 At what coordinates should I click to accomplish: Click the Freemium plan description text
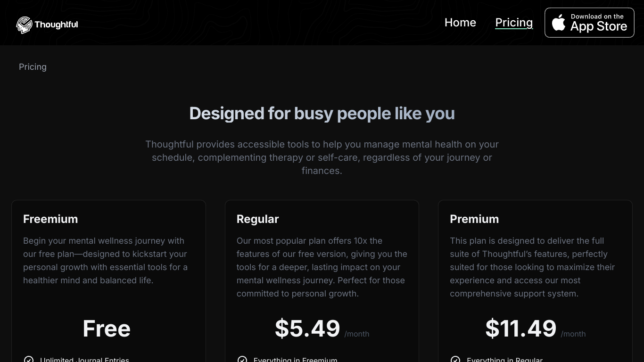click(x=106, y=261)
